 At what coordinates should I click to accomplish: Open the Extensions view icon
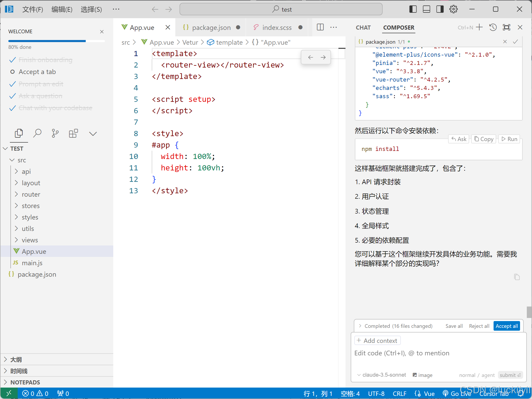pos(73,133)
